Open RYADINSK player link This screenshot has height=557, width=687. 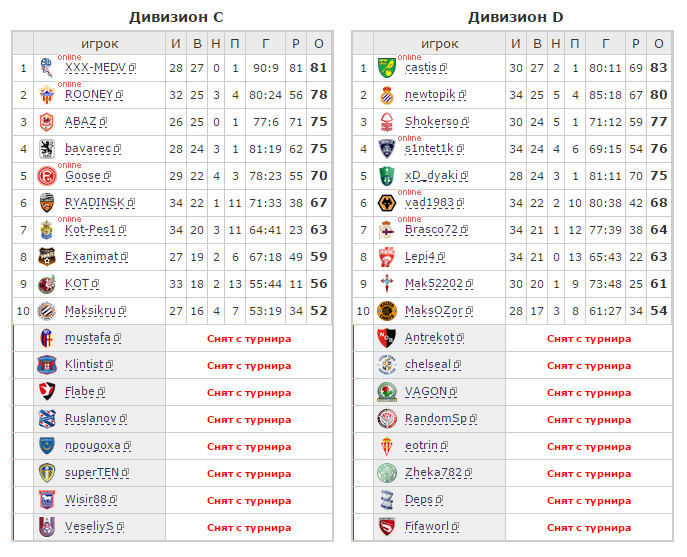point(95,202)
